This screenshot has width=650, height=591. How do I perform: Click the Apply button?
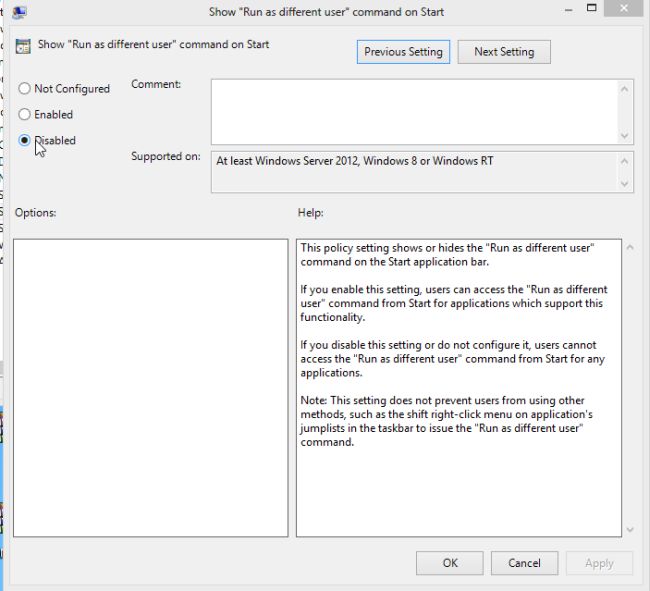[x=599, y=563]
